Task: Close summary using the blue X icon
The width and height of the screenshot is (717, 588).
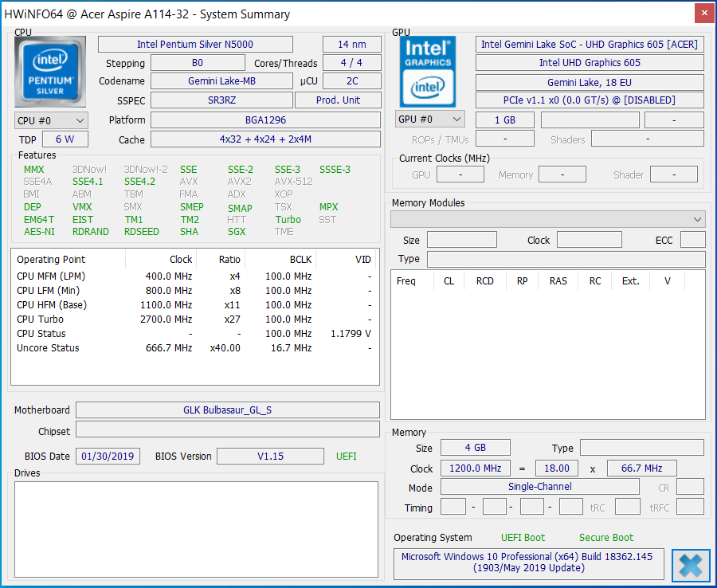Action: (690, 565)
